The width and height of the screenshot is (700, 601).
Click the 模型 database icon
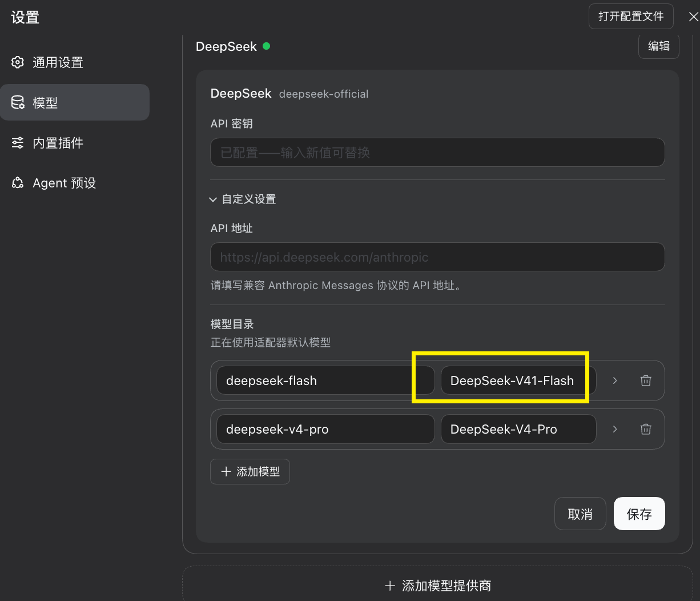click(x=18, y=103)
